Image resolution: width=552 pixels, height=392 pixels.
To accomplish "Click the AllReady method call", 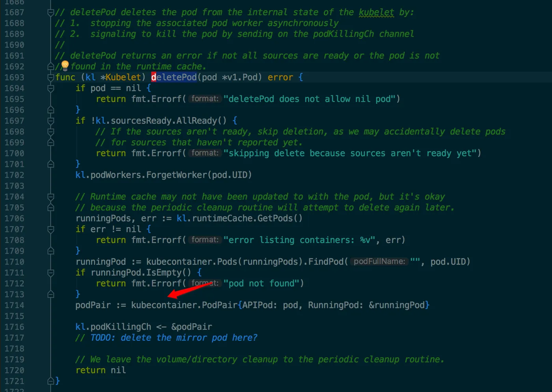I will point(196,121).
